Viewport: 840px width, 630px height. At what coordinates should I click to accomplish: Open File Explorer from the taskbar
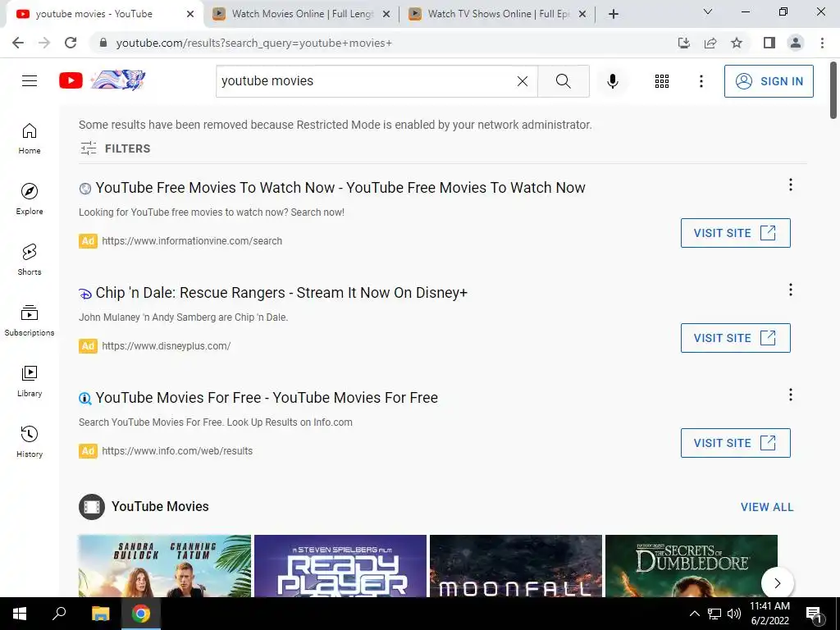click(100, 614)
